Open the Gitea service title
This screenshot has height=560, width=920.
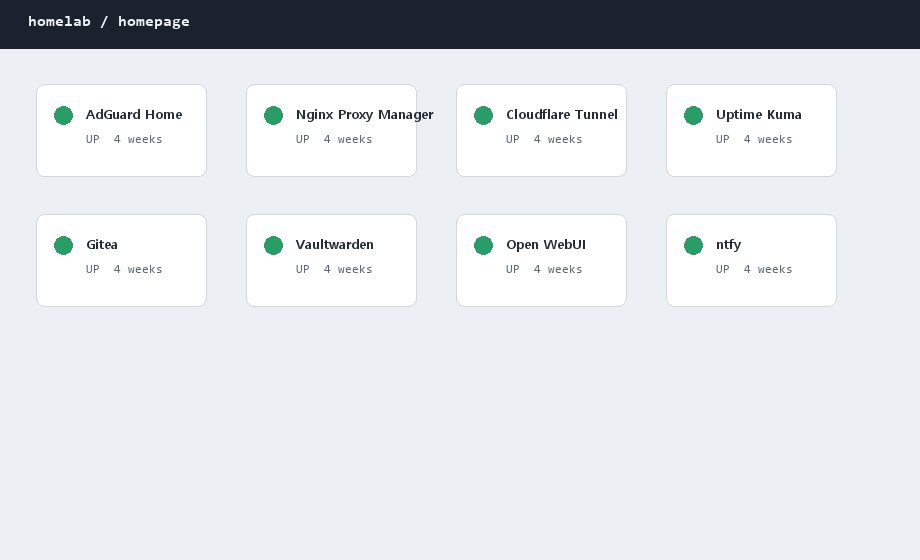[x=102, y=245]
